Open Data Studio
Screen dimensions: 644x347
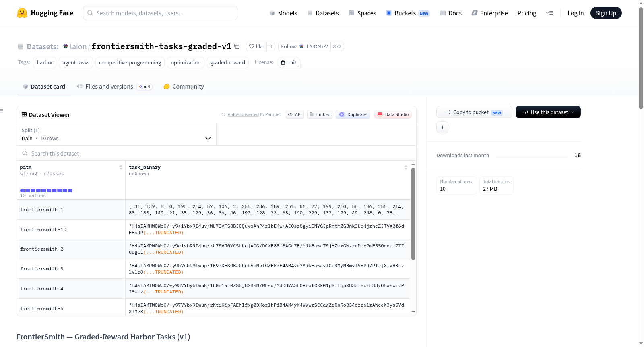pyautogui.click(x=393, y=114)
